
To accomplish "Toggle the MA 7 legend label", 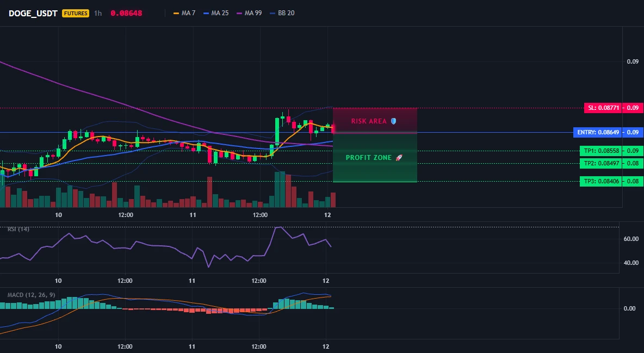I will [x=188, y=13].
